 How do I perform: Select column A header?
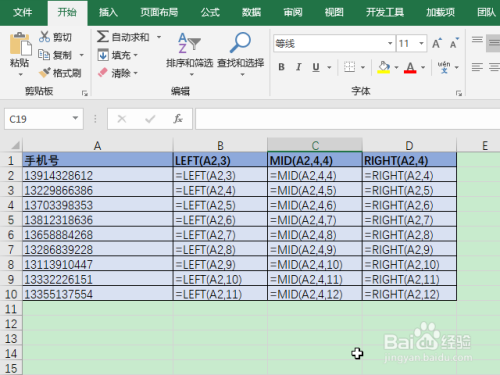(98, 145)
